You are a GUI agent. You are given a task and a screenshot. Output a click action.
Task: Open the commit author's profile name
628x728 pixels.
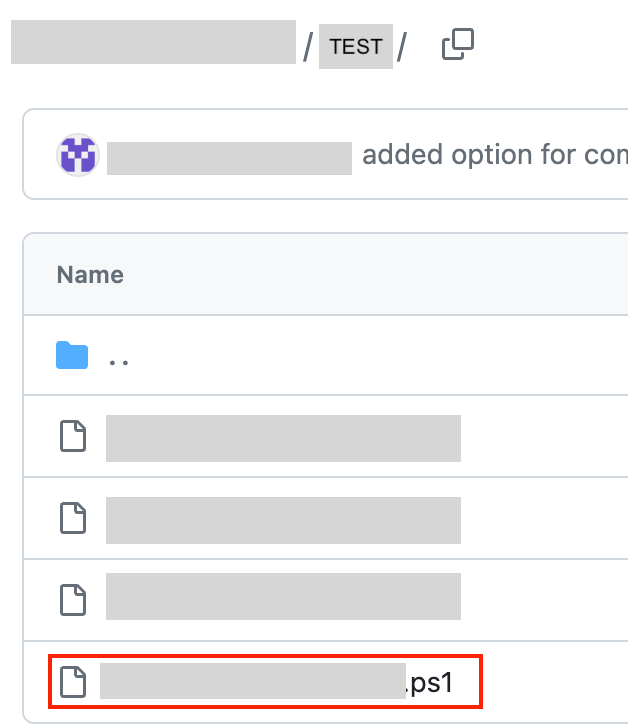(229, 157)
